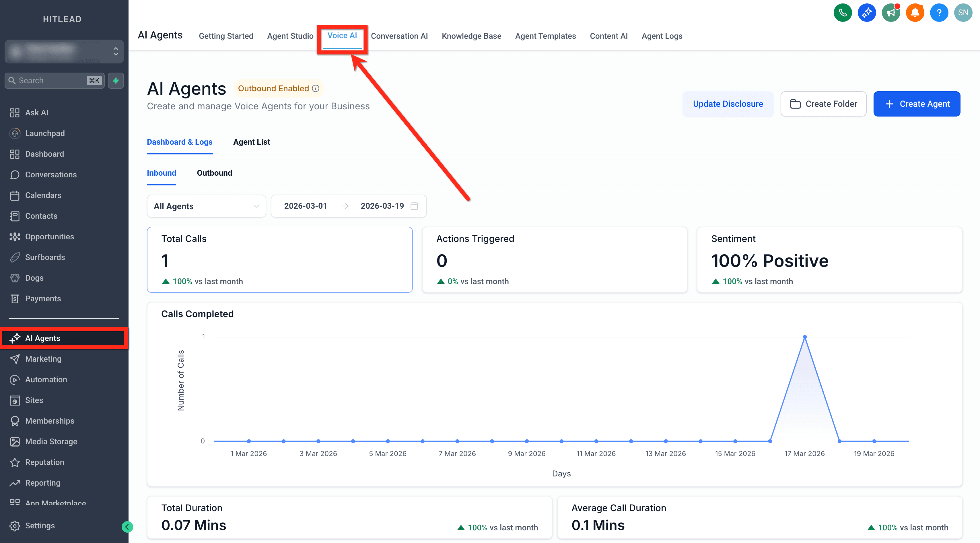Switch to the Agent List tab
980x543 pixels.
[x=252, y=142]
